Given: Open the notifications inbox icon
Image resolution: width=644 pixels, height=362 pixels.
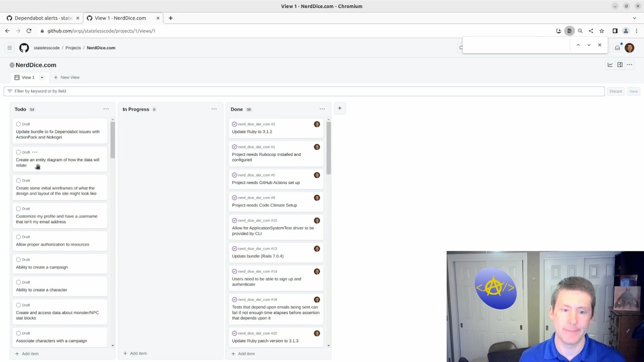Looking at the screenshot, I should tap(617, 48).
